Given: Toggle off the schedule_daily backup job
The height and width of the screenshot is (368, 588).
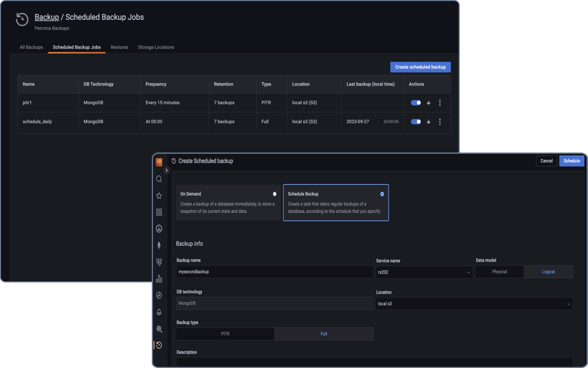Looking at the screenshot, I should pos(416,121).
